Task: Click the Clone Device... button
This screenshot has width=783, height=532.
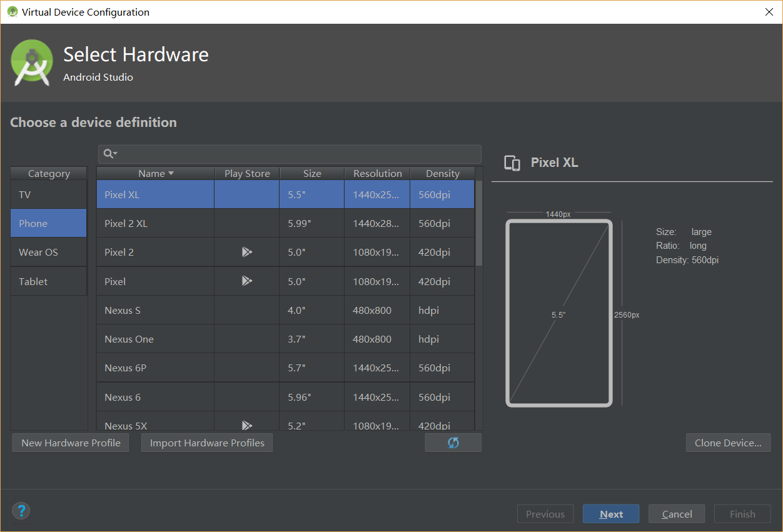Action: (x=728, y=443)
